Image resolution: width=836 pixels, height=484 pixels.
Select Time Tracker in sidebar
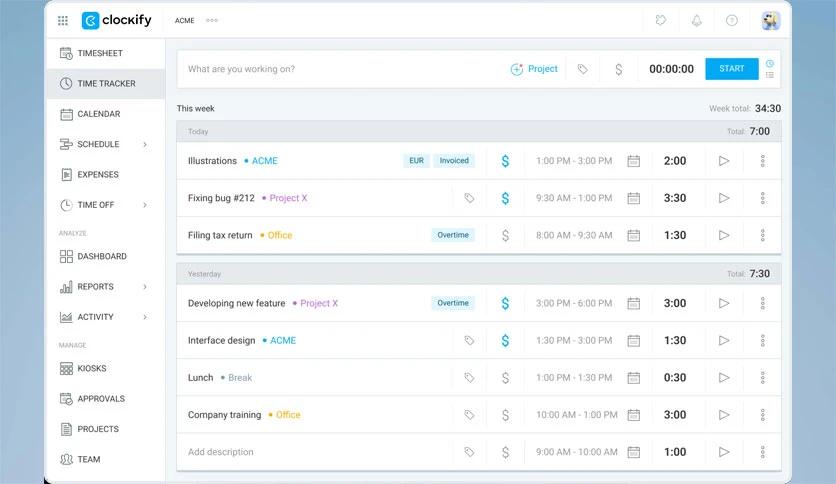(x=106, y=84)
